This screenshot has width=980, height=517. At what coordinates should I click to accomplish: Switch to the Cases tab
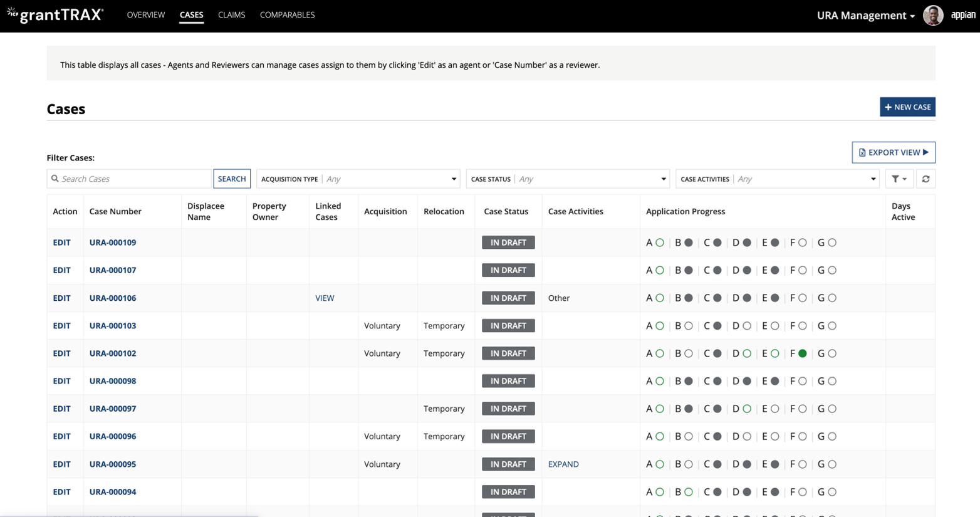[191, 14]
